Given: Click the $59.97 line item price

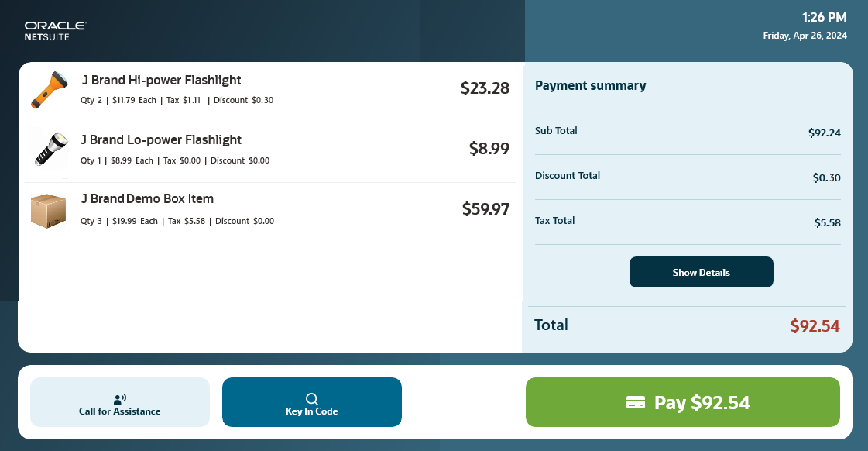Looking at the screenshot, I should click(485, 209).
